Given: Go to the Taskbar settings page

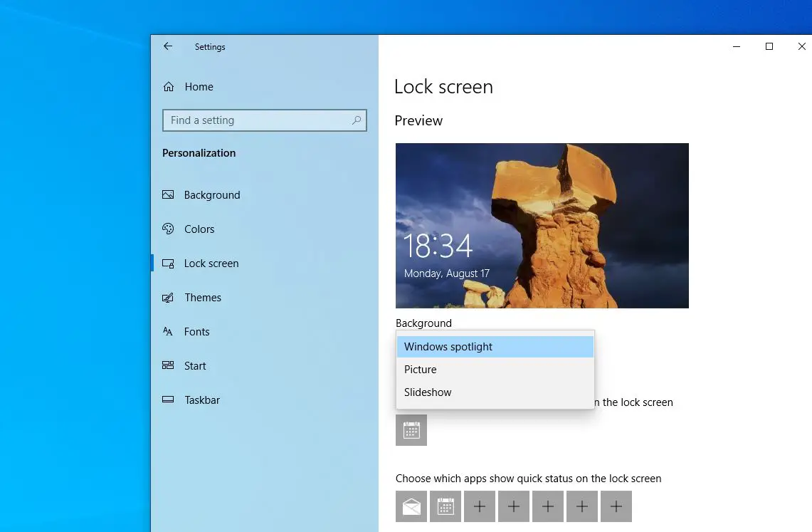Looking at the screenshot, I should tap(202, 400).
